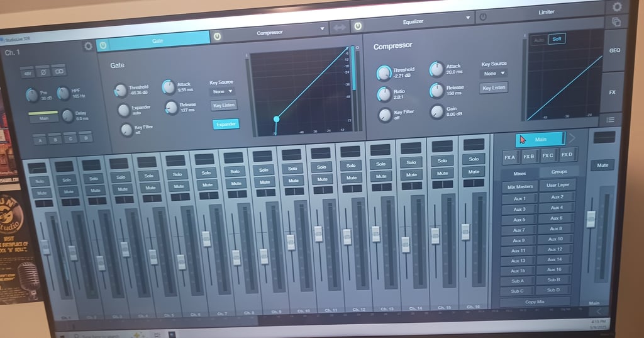Click the User Layer button
Image resolution: width=644 pixels, height=338 pixels.
click(x=558, y=185)
